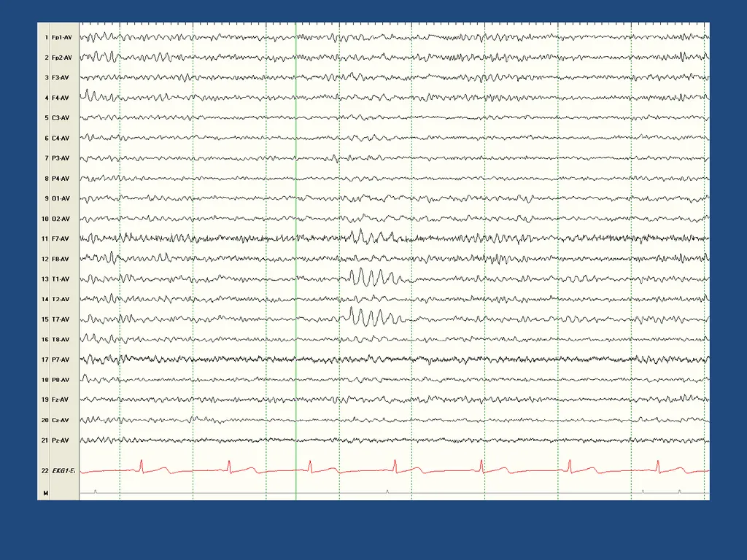Select channel label 12 F8-AV
Screen dimensions: 747x560
[55, 260]
